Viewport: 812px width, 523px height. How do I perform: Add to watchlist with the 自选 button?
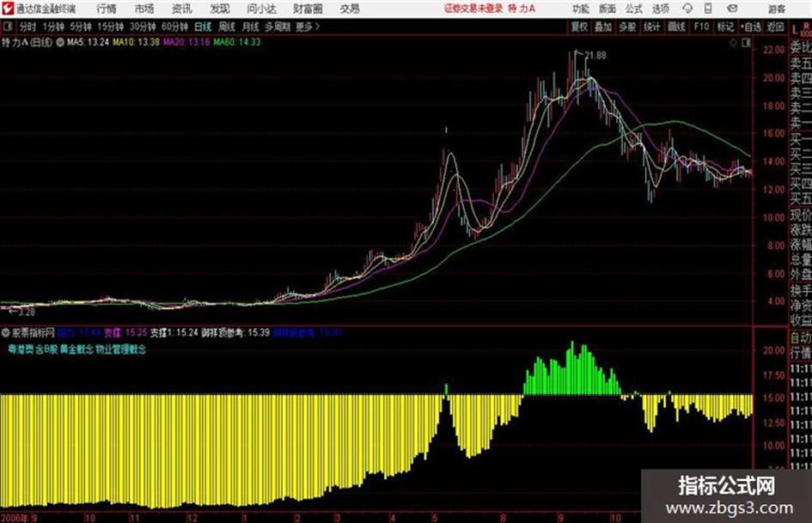(x=751, y=27)
